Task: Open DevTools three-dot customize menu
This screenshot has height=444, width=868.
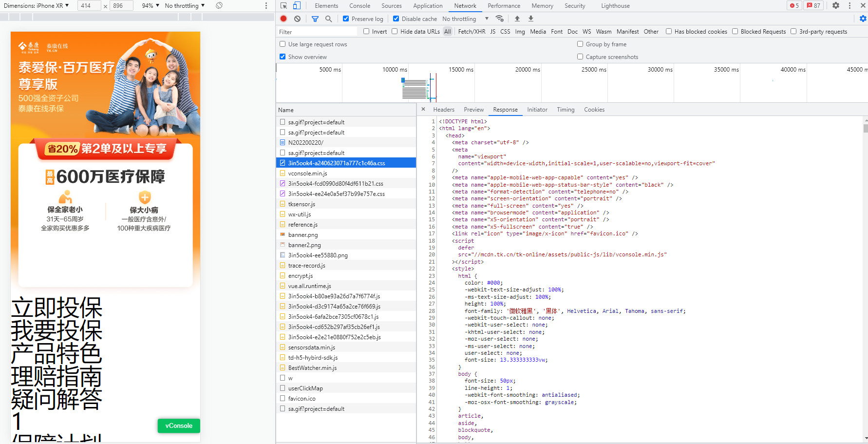Action: click(x=849, y=6)
